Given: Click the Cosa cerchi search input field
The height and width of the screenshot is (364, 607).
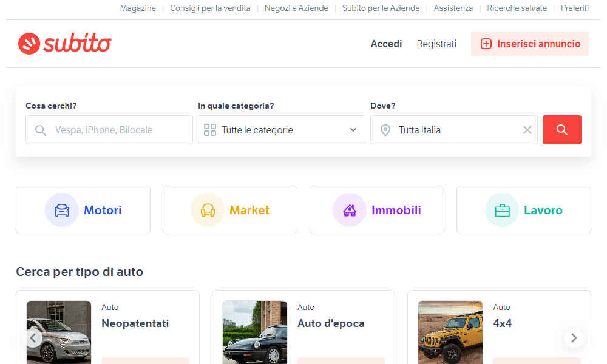Looking at the screenshot, I should pos(109,129).
